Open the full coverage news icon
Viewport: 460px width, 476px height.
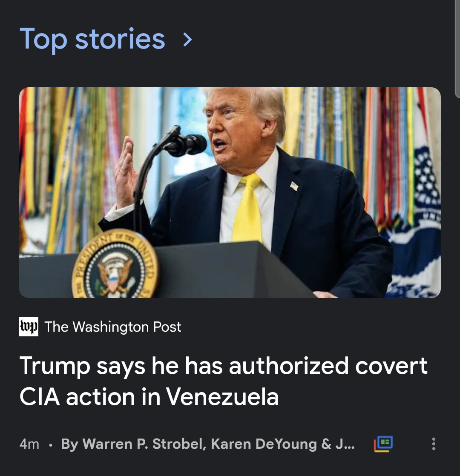tap(383, 444)
